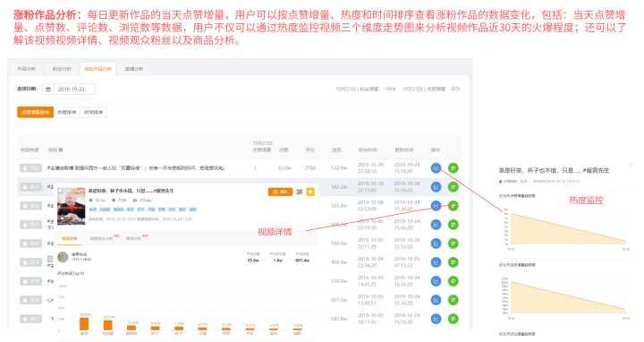Open heat monitoring for the seventh table row
The image size is (644, 342).
click(436, 281)
